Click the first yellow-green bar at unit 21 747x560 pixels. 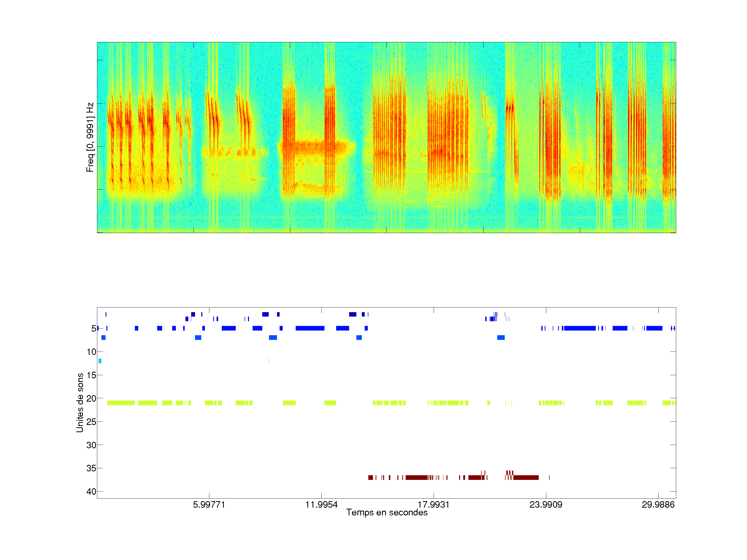click(121, 403)
